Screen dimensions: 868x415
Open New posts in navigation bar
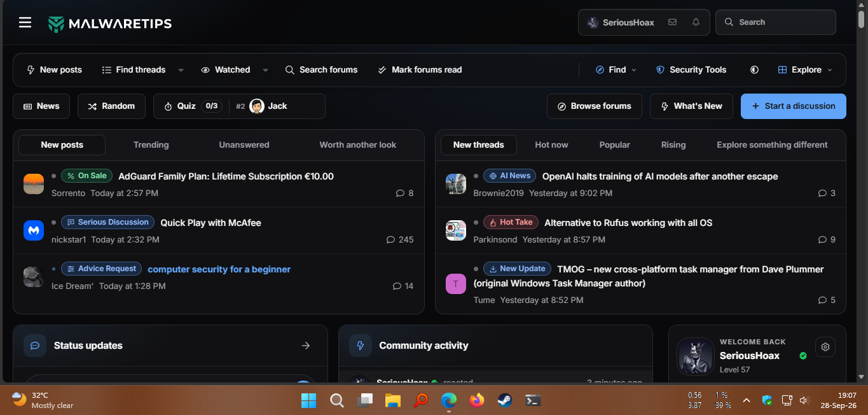(x=54, y=70)
